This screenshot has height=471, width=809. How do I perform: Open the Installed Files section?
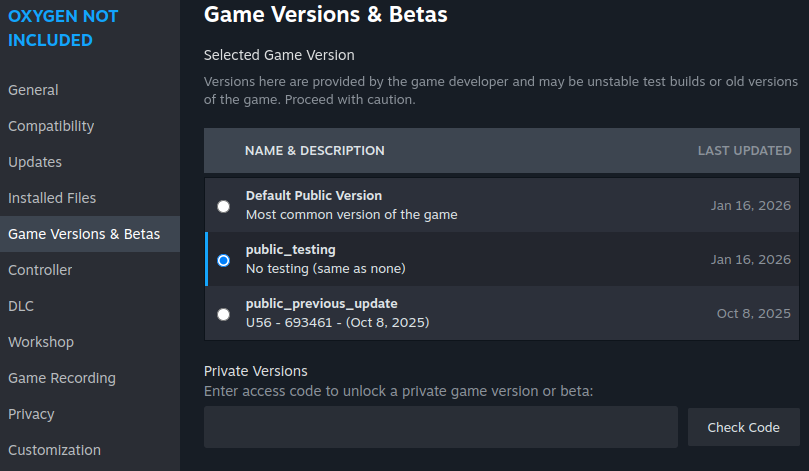(x=90, y=198)
